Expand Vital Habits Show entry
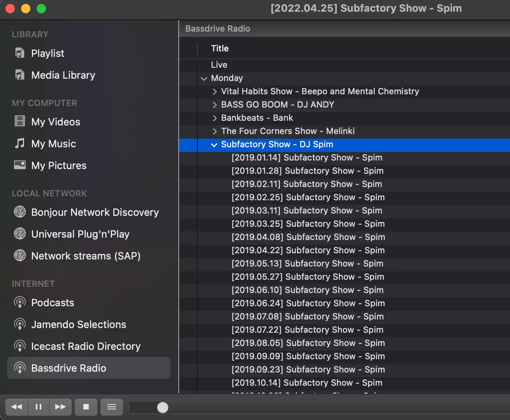The width and height of the screenshot is (510, 420). pos(215,92)
